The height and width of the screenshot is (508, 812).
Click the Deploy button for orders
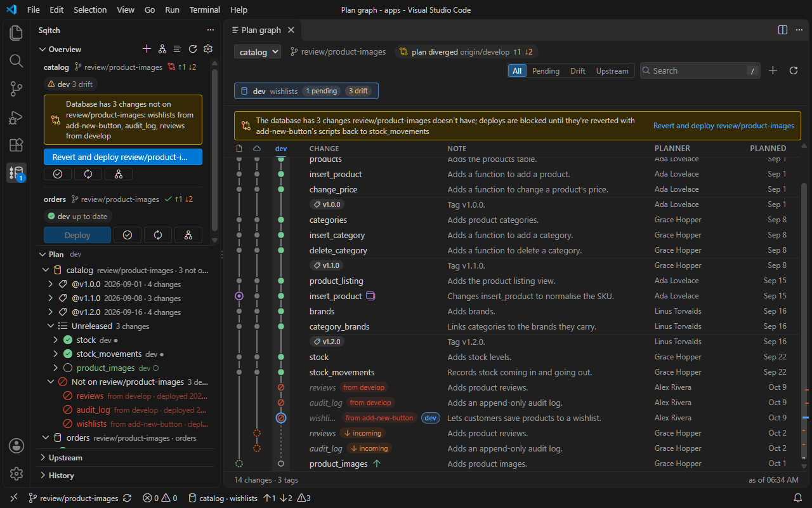pyautogui.click(x=77, y=235)
